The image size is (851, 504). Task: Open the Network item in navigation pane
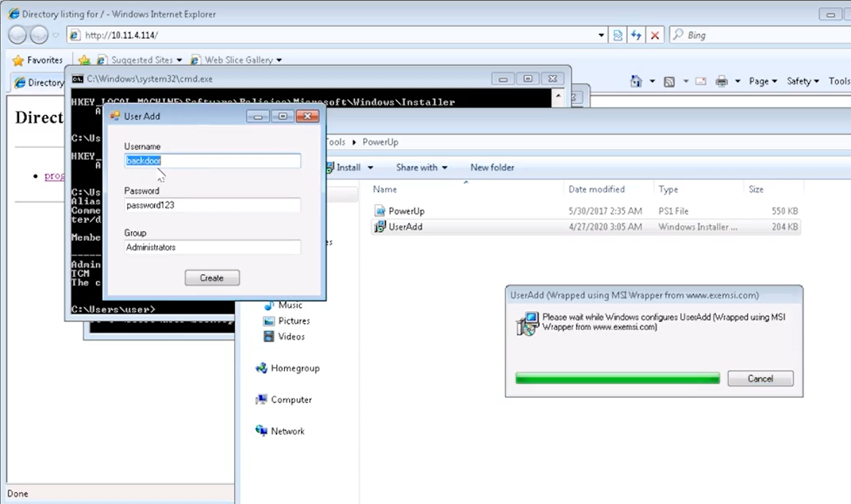(287, 431)
